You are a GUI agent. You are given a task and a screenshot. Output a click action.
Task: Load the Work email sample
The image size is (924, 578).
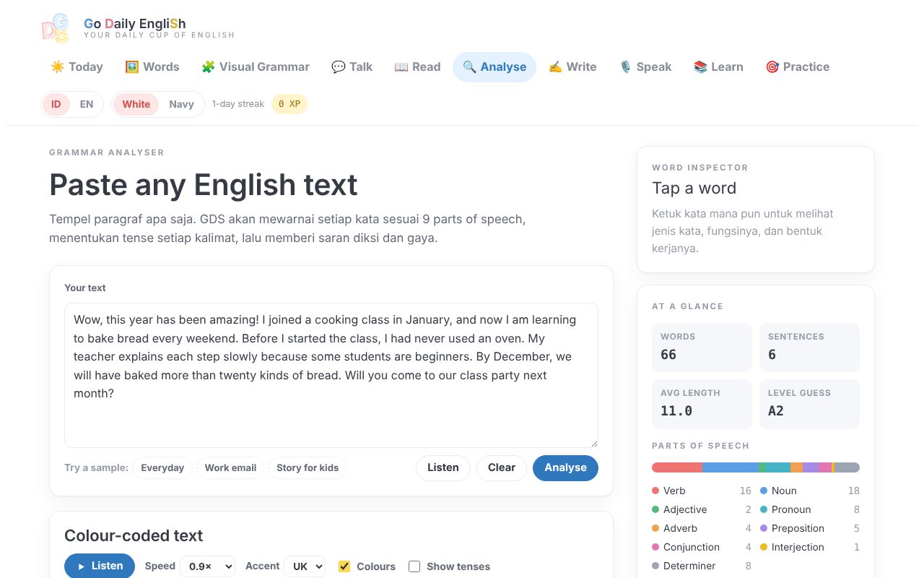tap(230, 467)
